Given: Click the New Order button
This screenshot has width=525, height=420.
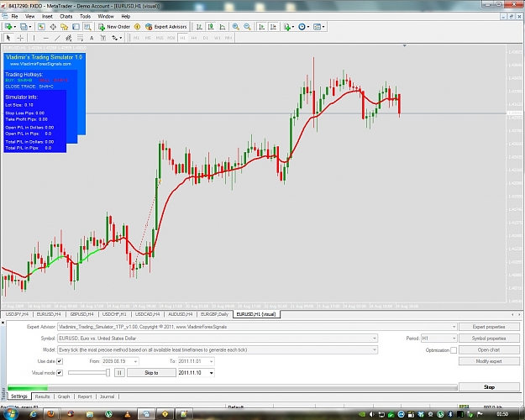Looking at the screenshot, I should coord(114,27).
